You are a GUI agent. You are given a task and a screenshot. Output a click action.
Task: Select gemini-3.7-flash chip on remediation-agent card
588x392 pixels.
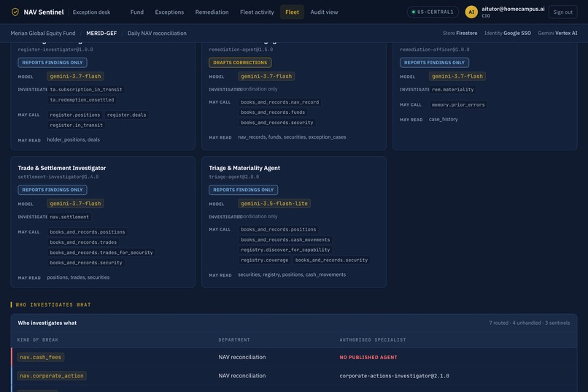tap(266, 76)
